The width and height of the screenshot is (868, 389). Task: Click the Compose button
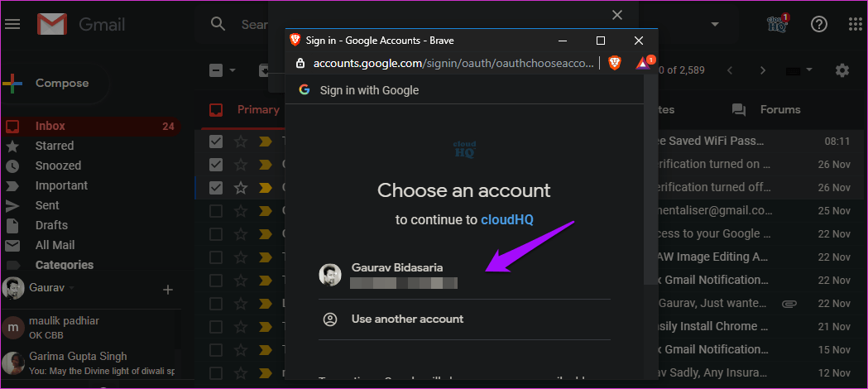(x=55, y=84)
